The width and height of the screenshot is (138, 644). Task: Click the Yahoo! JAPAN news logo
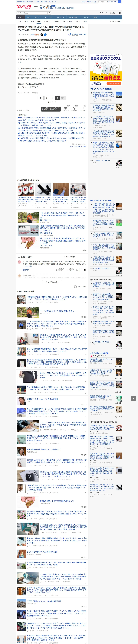click(x=28, y=7)
